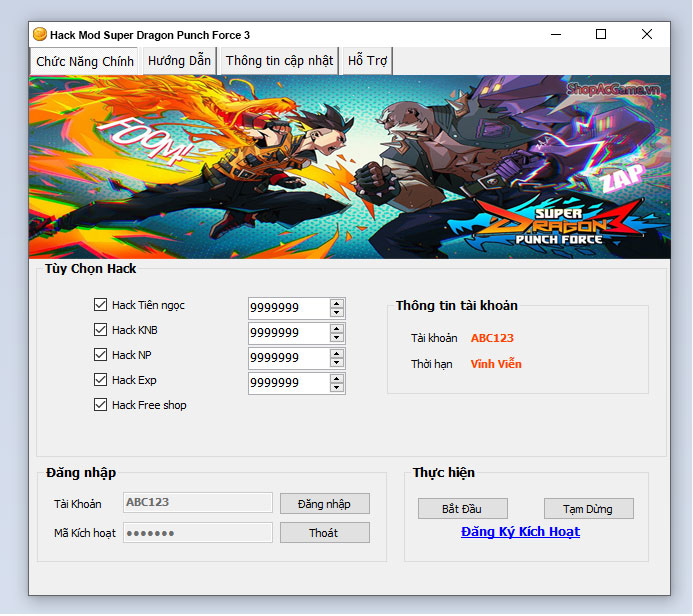
Task: Click the Mã Kích hoạt password field
Action: click(198, 533)
